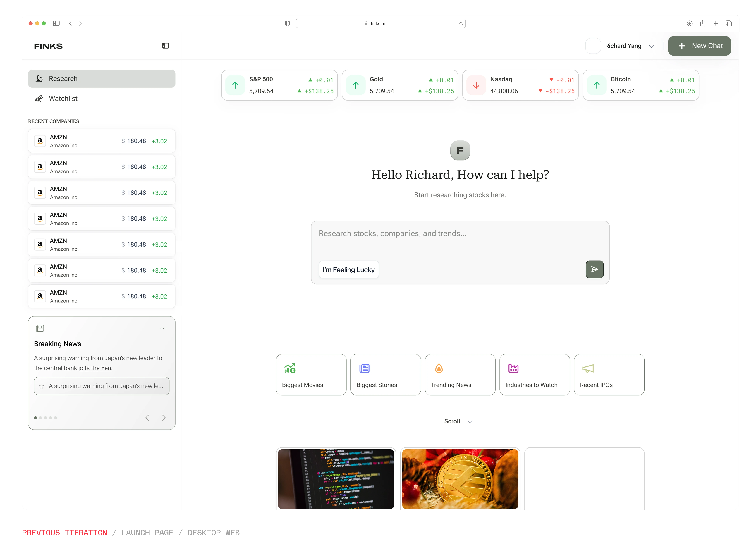Screen dimensions: 756x551
Task: Go to previous Breaking News slide
Action: pos(147,418)
